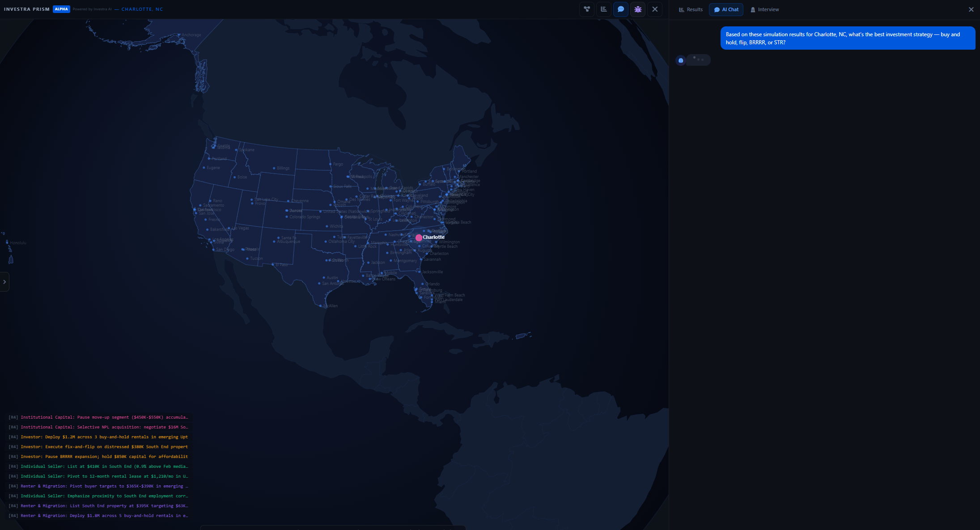Click the AI avatar icon beside typing indicator
The image size is (980, 530).
(681, 60)
